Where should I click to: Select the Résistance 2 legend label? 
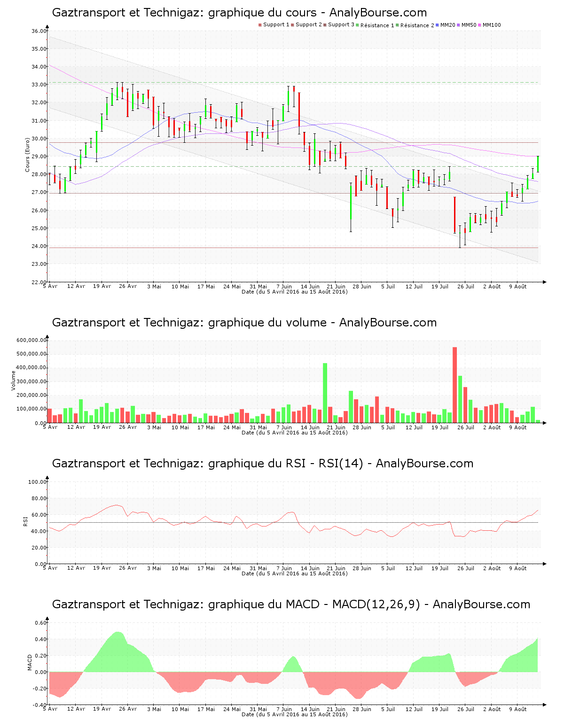click(x=417, y=25)
